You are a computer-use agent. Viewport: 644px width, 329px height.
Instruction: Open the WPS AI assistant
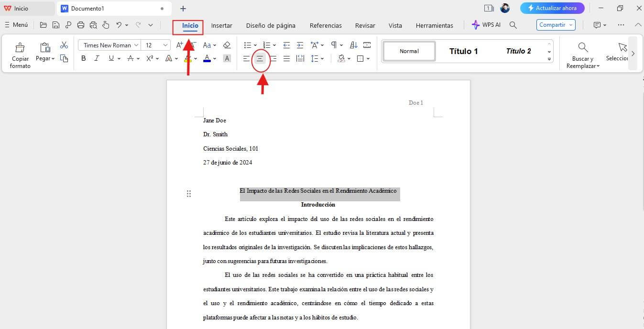486,24
